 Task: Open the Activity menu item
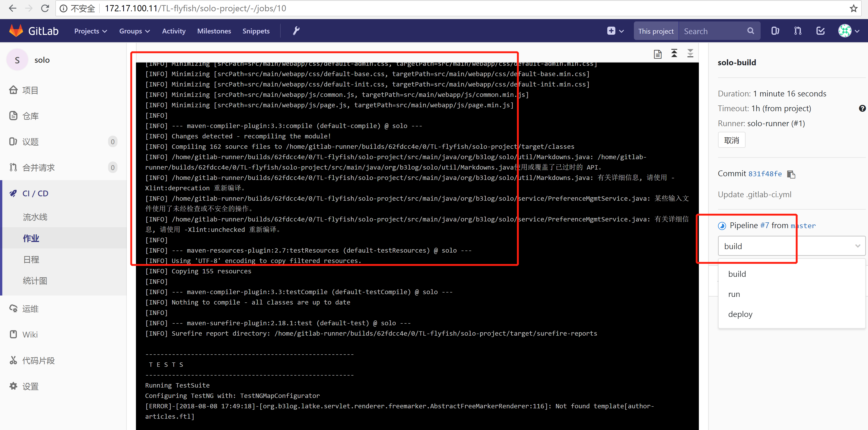coord(174,31)
